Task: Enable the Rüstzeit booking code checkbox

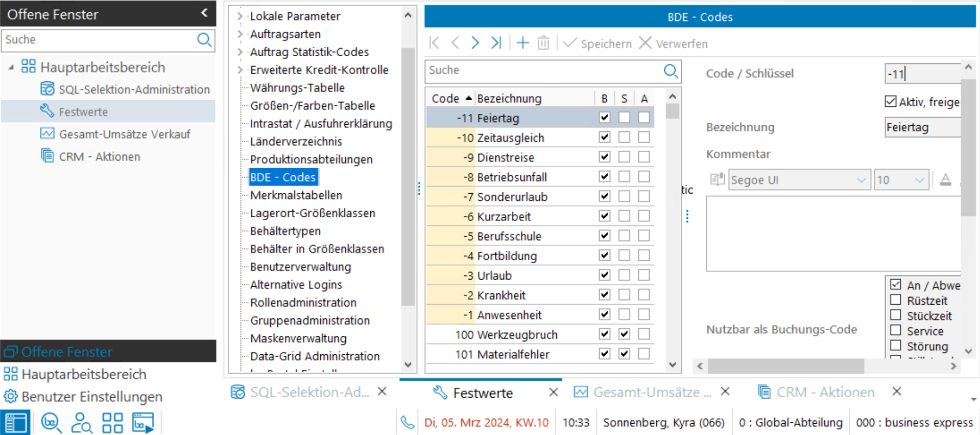Action: click(x=896, y=300)
